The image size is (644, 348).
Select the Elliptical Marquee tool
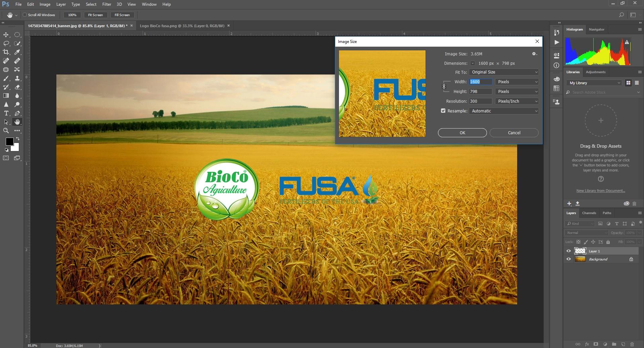pyautogui.click(x=17, y=35)
